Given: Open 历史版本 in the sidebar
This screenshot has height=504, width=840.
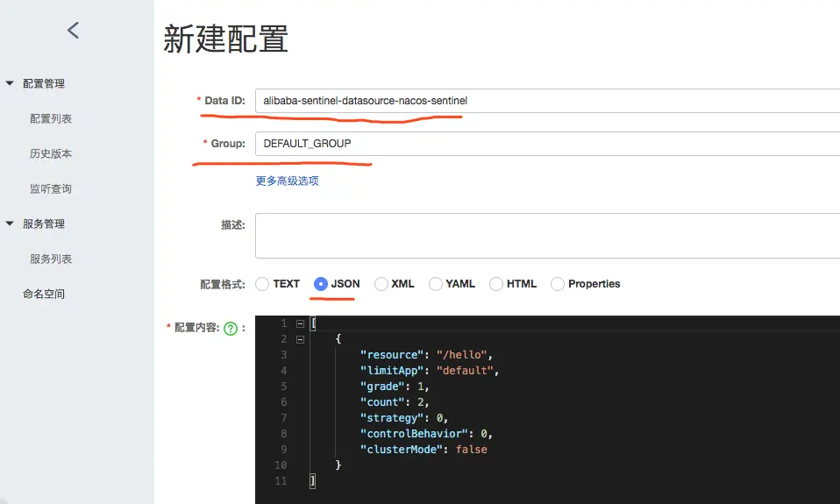Looking at the screenshot, I should click(x=50, y=153).
